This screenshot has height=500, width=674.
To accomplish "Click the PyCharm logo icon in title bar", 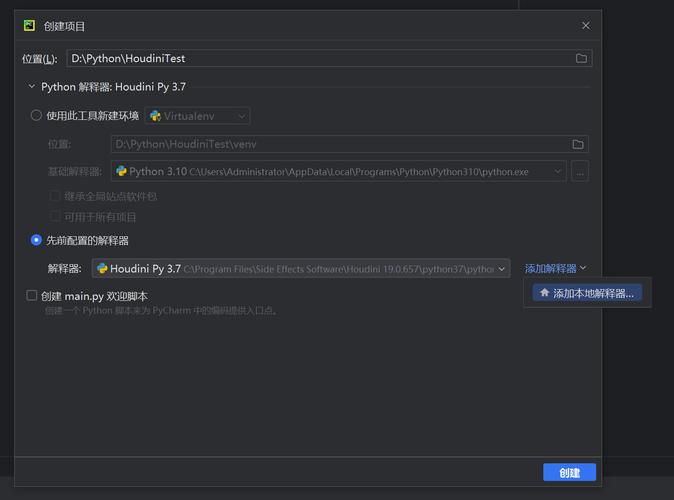I will [x=29, y=26].
